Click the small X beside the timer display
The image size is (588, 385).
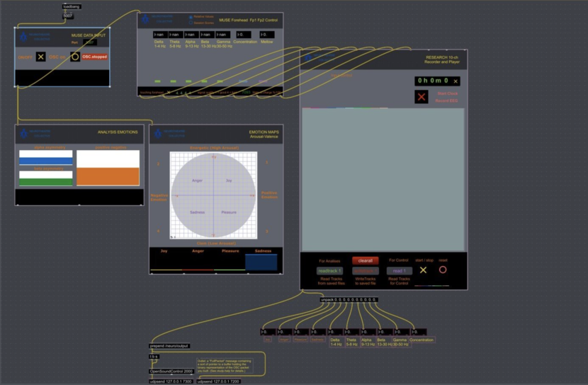[x=456, y=81]
